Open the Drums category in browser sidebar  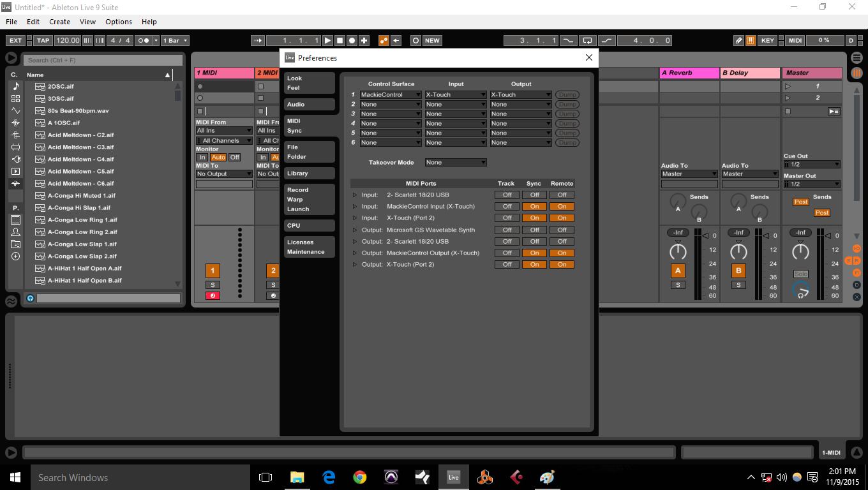[x=16, y=98]
